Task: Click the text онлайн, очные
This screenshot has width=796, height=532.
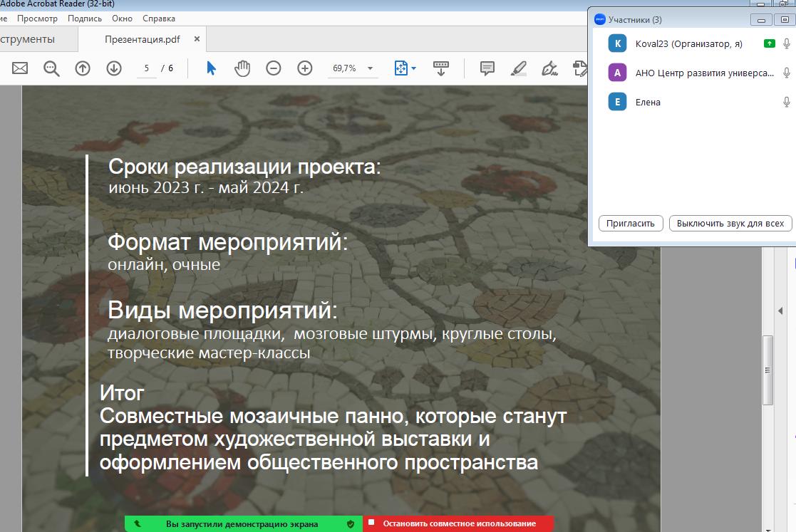Action: (x=164, y=265)
